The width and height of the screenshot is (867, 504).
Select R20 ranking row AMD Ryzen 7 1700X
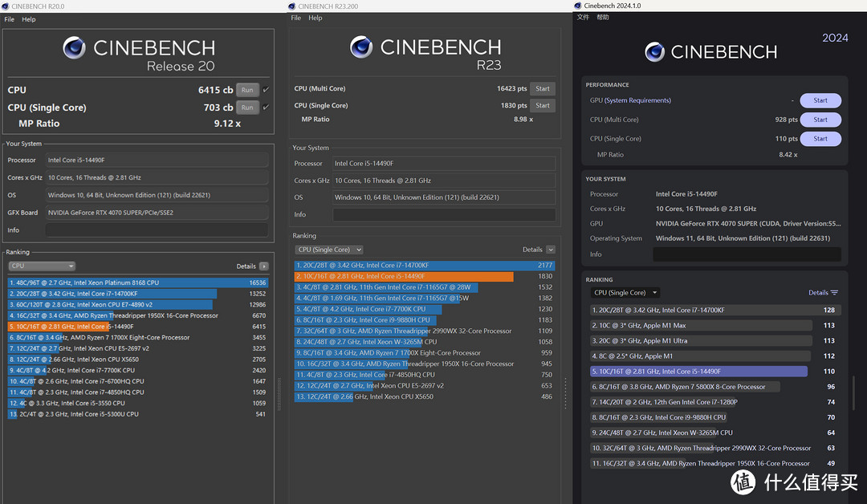click(x=138, y=337)
